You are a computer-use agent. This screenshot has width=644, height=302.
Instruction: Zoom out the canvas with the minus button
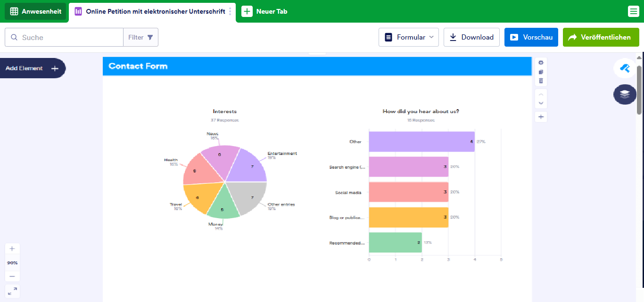12,277
